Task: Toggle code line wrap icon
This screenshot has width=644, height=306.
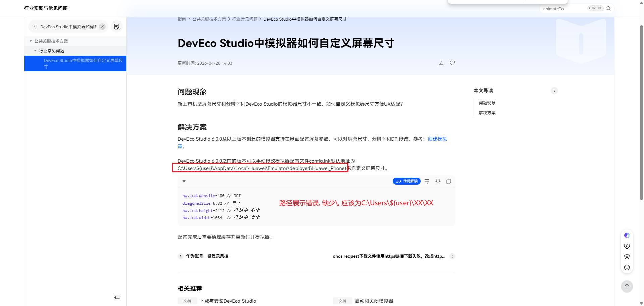Action: (427, 181)
